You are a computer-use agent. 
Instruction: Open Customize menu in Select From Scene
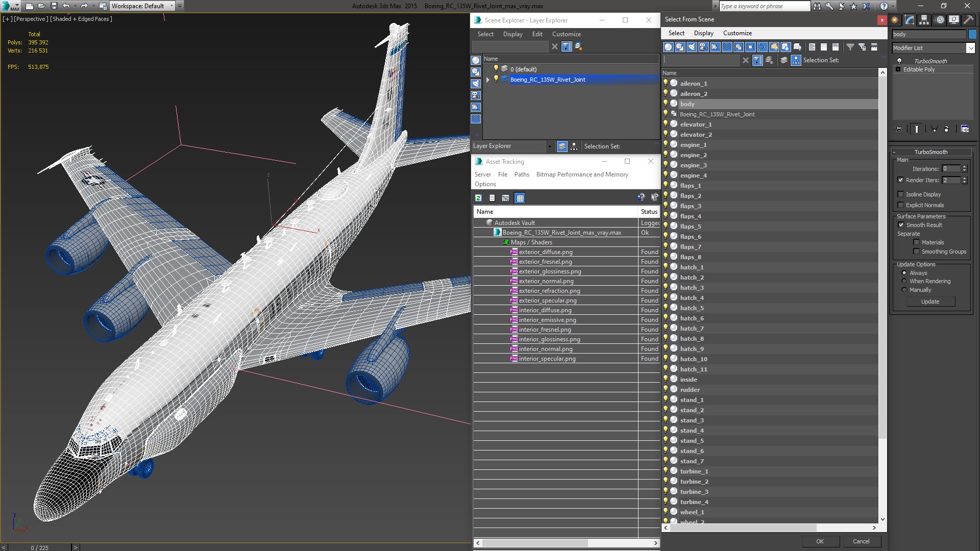click(737, 33)
